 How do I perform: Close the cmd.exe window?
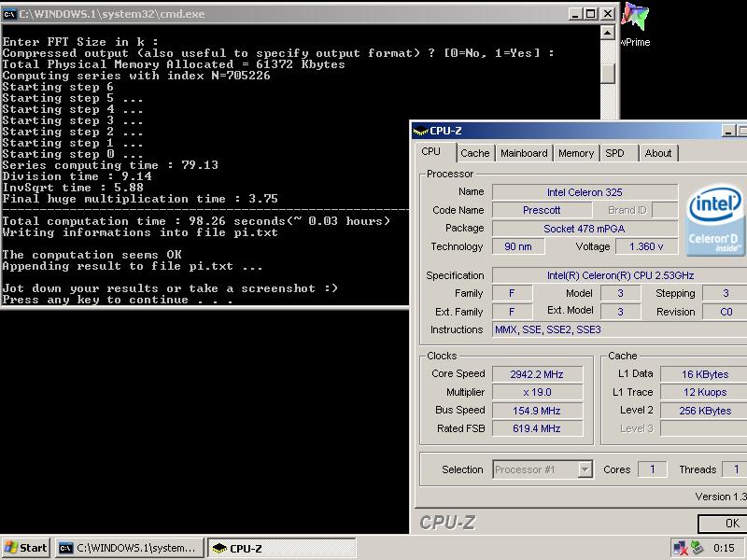pyautogui.click(x=608, y=14)
